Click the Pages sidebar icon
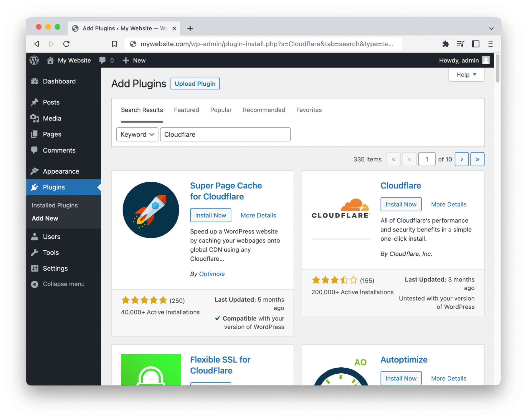The image size is (527, 420). coord(35,134)
